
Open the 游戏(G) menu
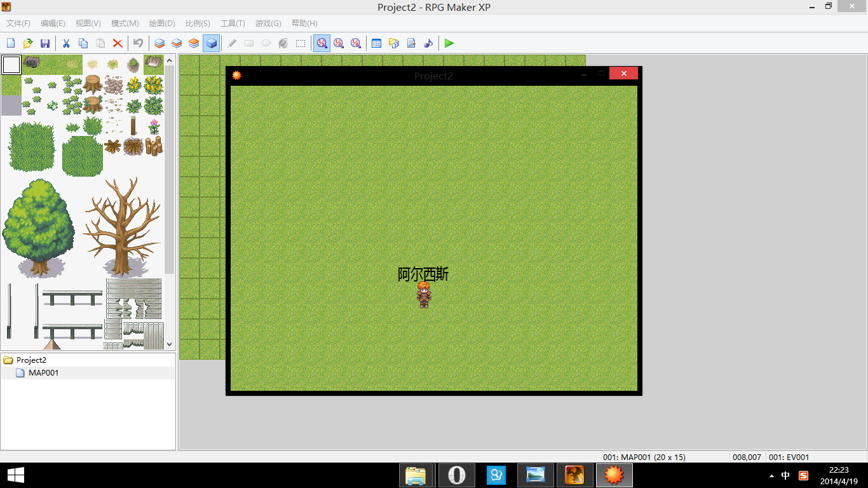pos(268,24)
